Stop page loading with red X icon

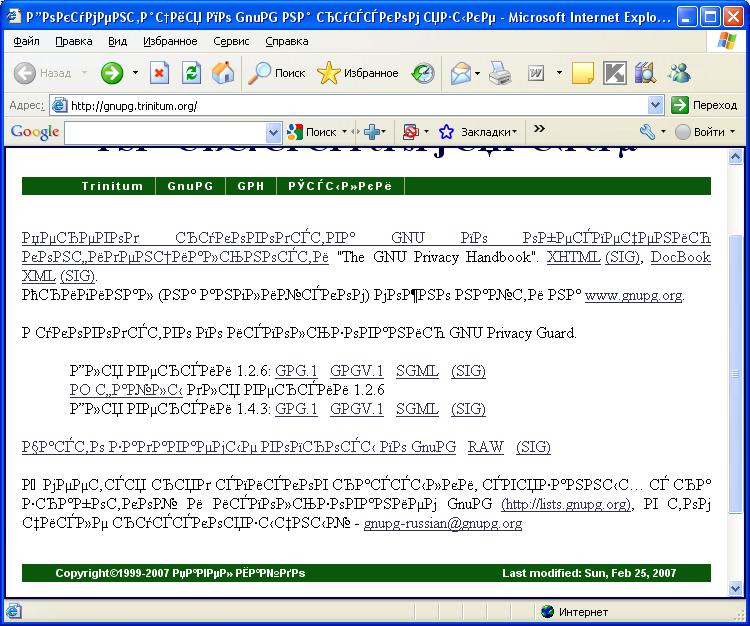[x=159, y=73]
